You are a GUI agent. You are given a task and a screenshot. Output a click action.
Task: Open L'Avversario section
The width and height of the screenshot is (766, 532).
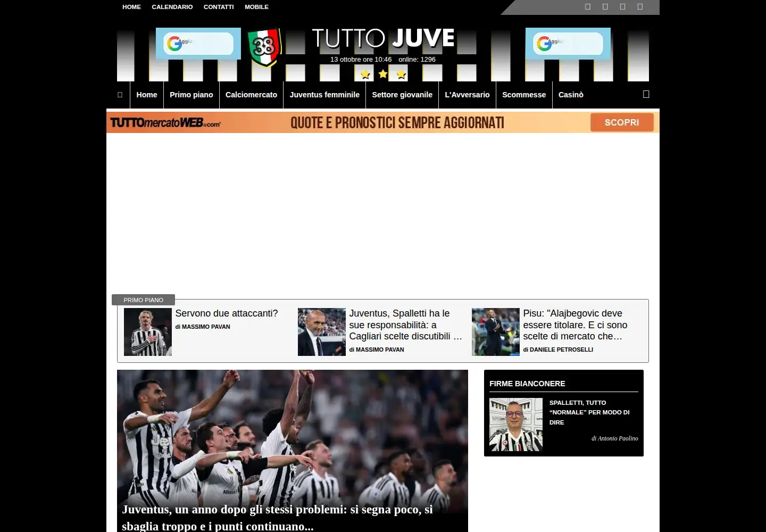[x=467, y=95]
